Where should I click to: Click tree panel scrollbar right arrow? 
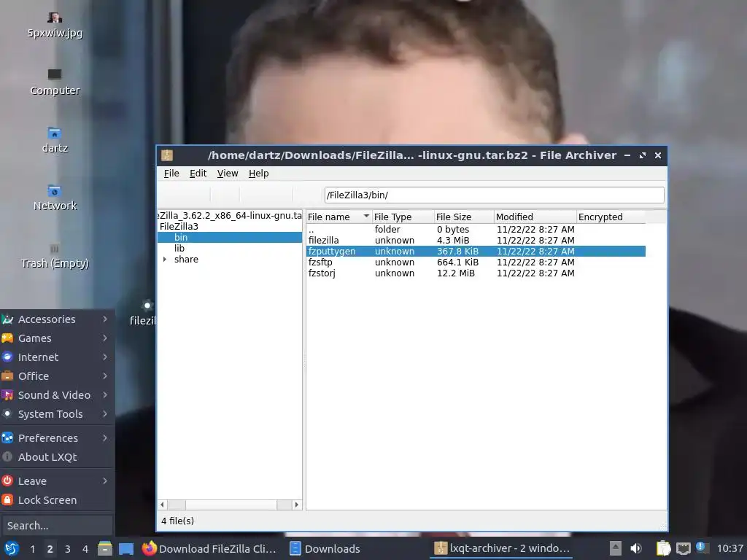(297, 505)
